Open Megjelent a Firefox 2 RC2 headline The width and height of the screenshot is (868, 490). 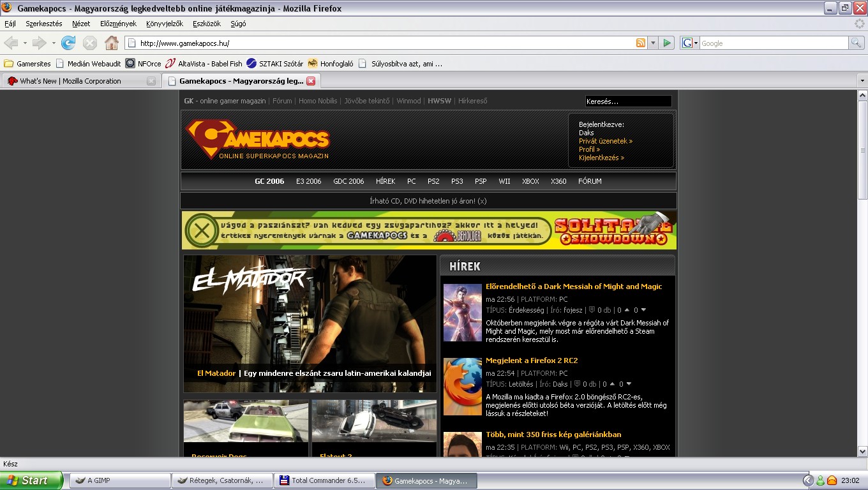pos(532,360)
